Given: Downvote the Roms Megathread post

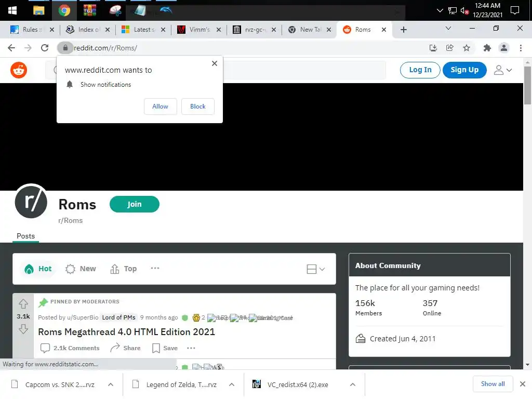Looking at the screenshot, I should pyautogui.click(x=23, y=329).
